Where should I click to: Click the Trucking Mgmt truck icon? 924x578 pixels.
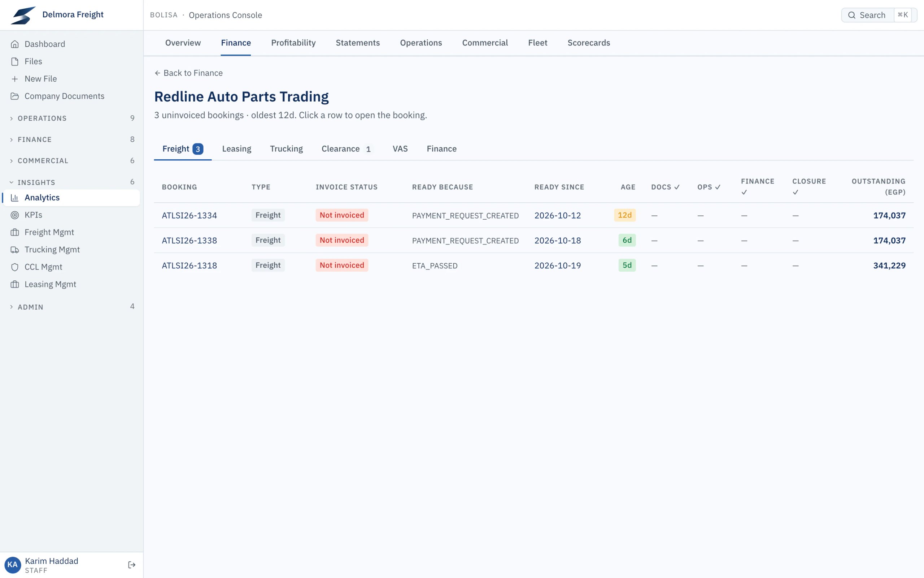coord(15,250)
